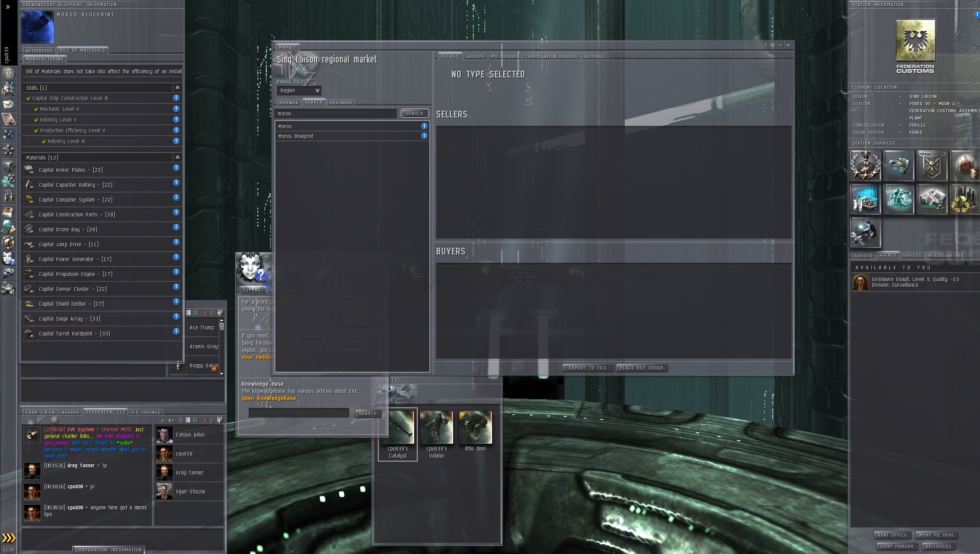Switch market panel to Browse tab

289,103
